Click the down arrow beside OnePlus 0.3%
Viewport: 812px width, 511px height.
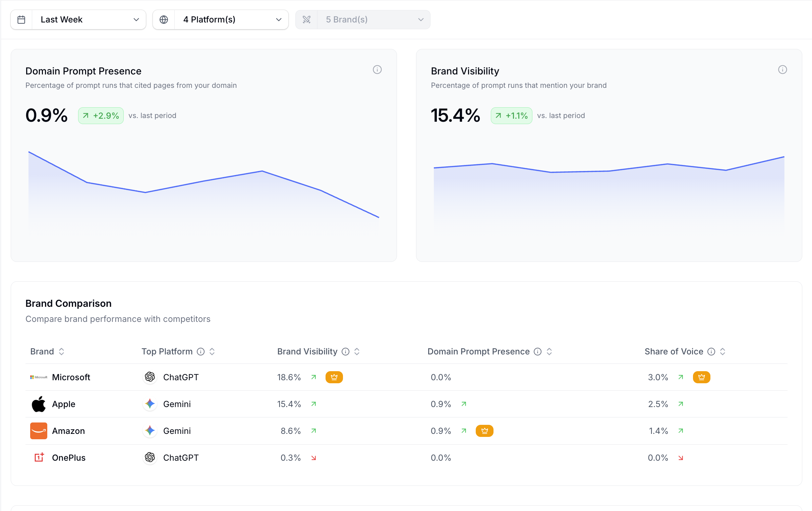pyautogui.click(x=313, y=458)
